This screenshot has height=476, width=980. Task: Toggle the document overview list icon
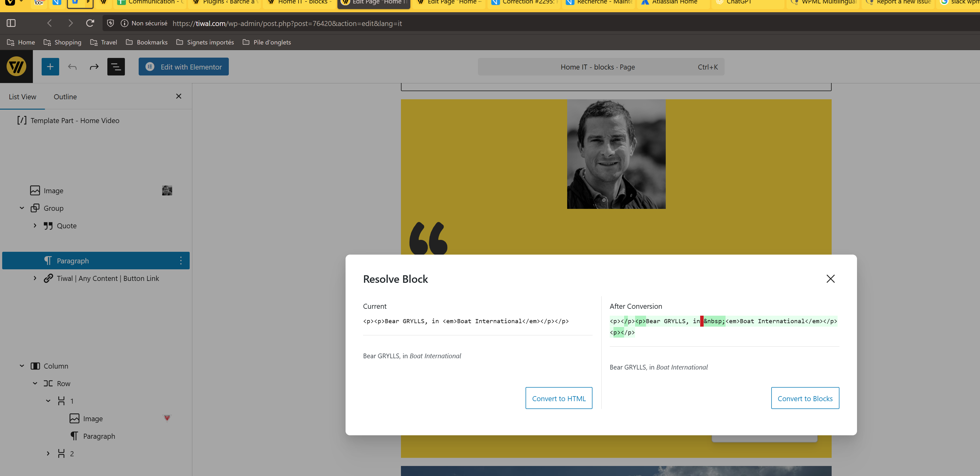coord(116,67)
